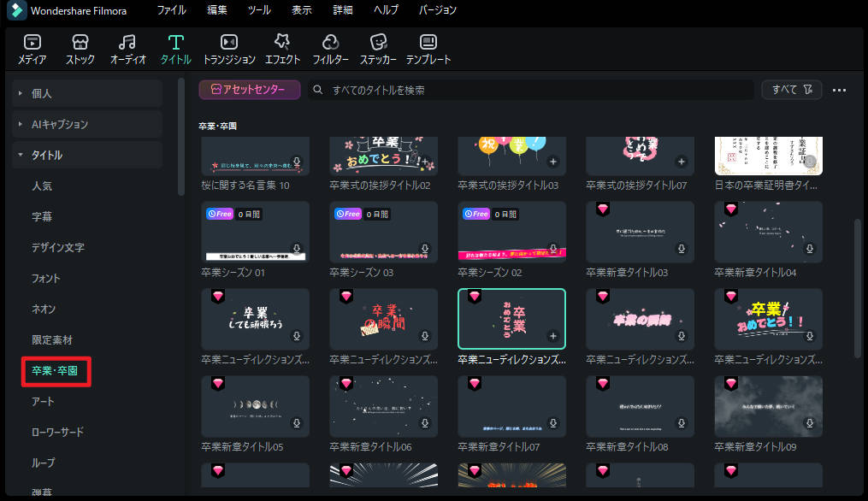
Task: Open the アセットセンター
Action: click(248, 89)
